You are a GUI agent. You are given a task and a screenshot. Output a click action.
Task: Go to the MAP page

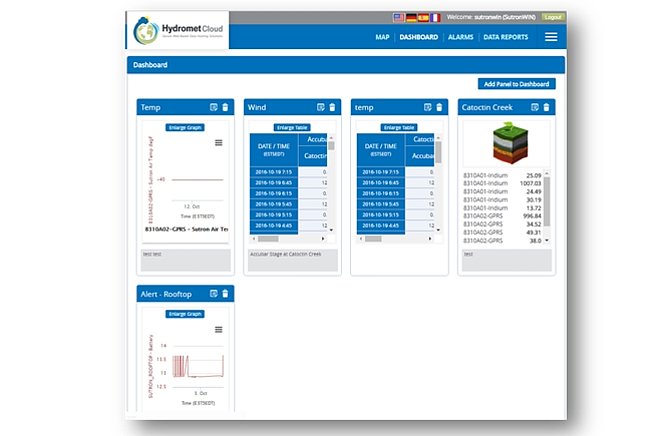381,37
